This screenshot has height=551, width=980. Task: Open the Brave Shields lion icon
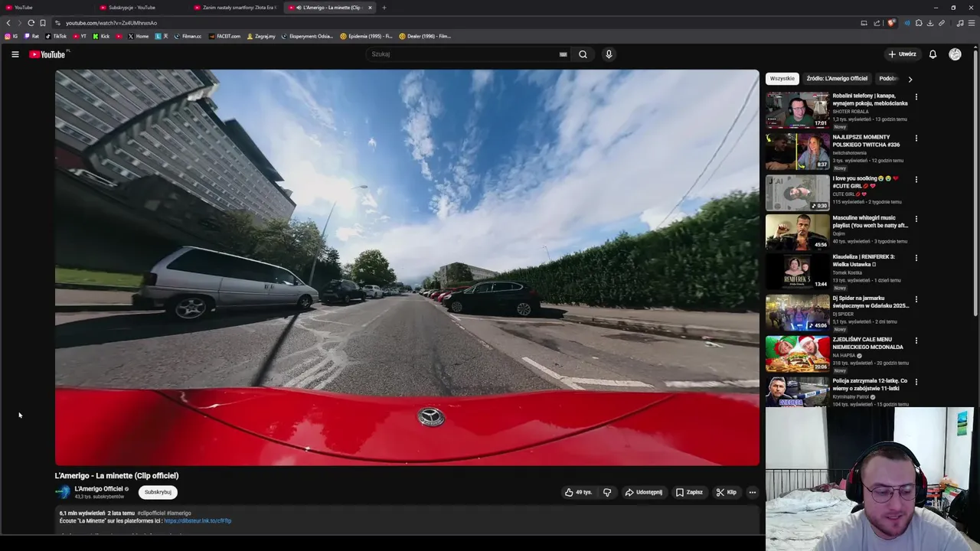[890, 23]
